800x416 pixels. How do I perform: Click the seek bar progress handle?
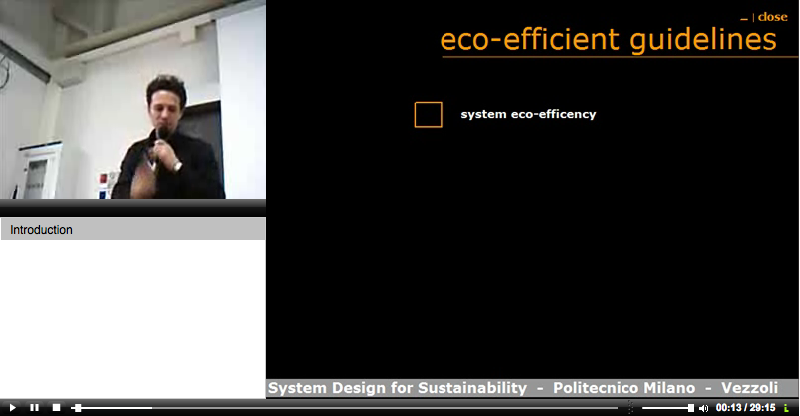pos(78,408)
